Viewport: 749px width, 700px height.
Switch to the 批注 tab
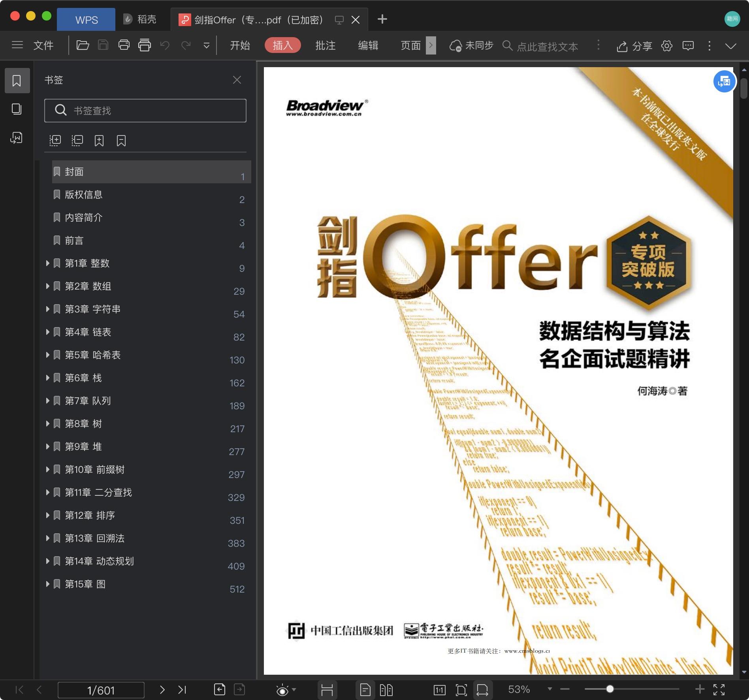(x=326, y=45)
